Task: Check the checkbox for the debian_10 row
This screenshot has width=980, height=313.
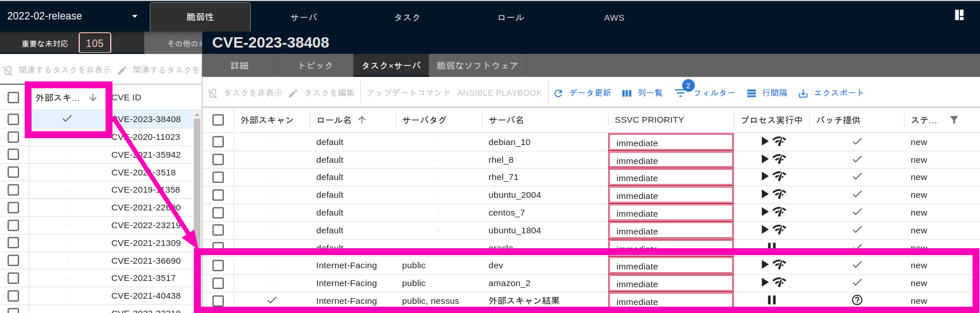Action: [x=218, y=142]
